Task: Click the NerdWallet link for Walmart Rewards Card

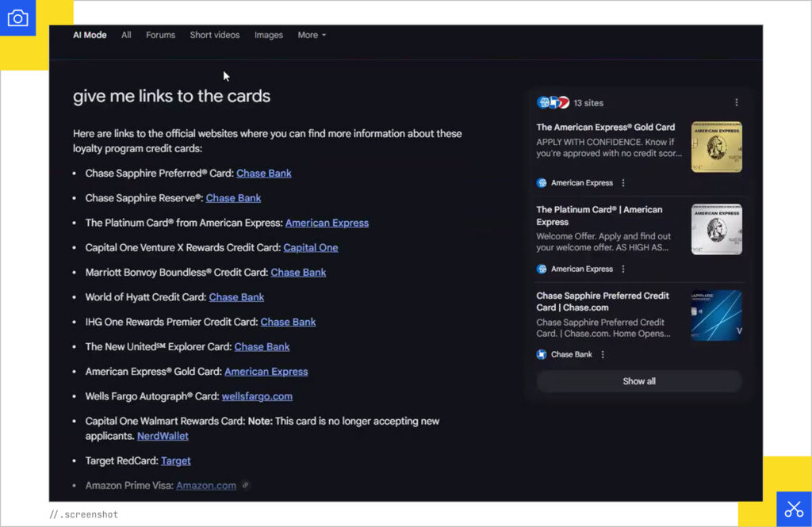Action: [163, 436]
